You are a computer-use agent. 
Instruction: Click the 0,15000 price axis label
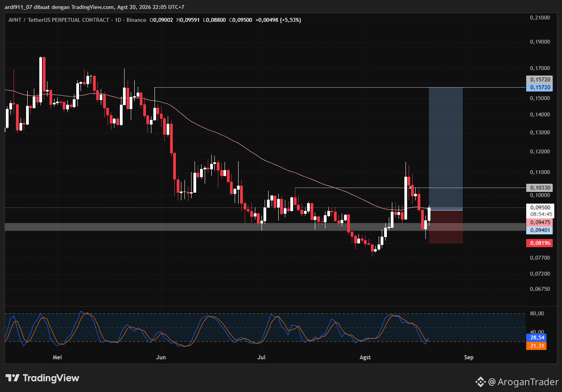point(540,98)
